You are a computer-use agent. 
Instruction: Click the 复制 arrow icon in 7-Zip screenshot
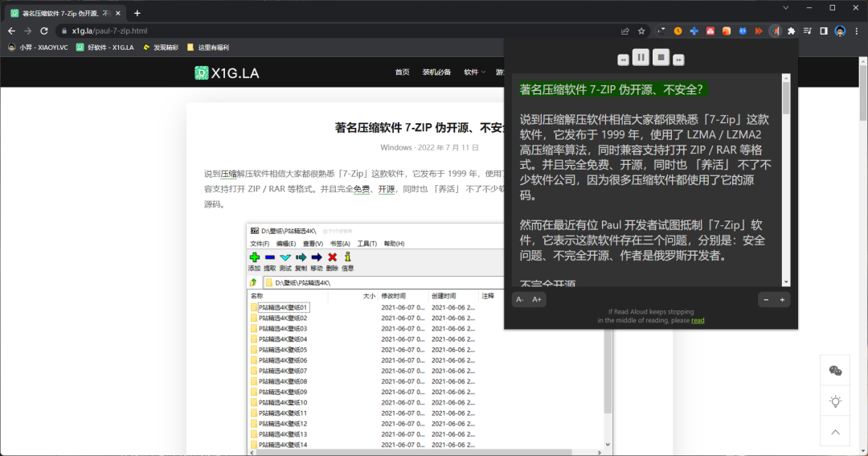[x=301, y=257]
